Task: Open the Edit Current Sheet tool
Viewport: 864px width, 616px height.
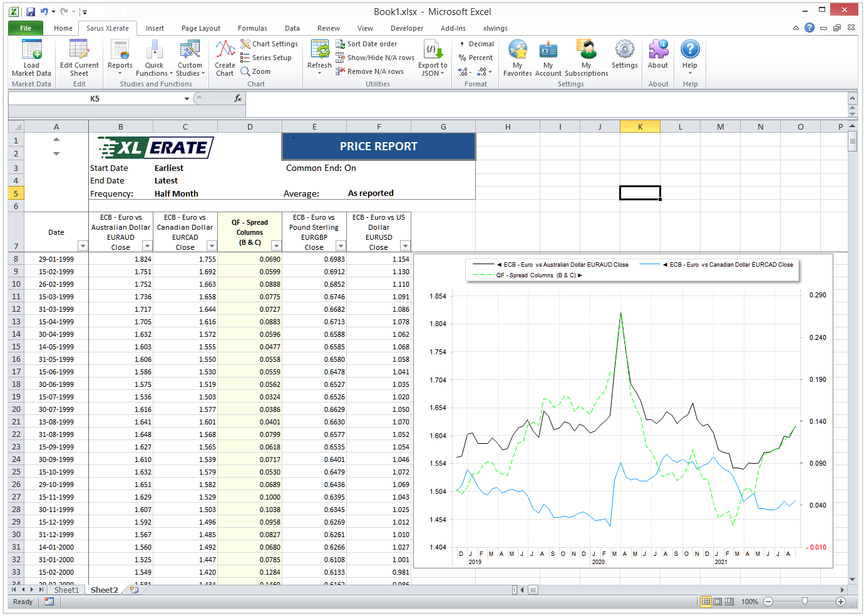Action: click(x=79, y=50)
